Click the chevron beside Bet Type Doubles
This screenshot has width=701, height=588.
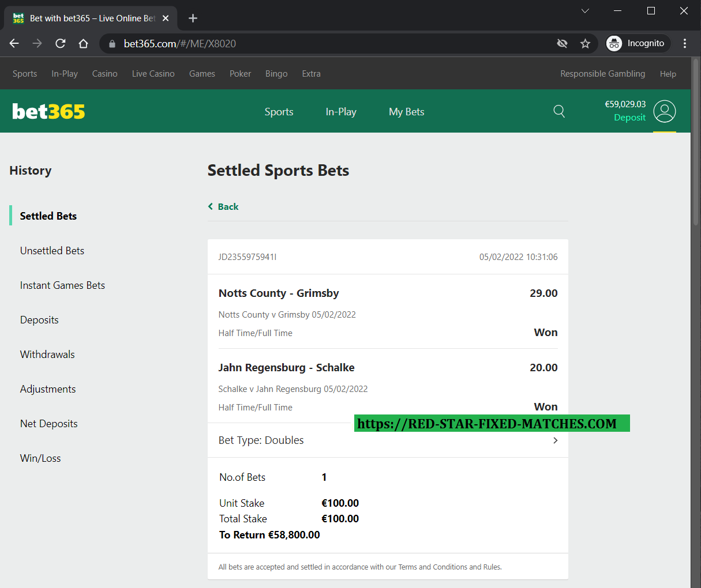pos(556,440)
